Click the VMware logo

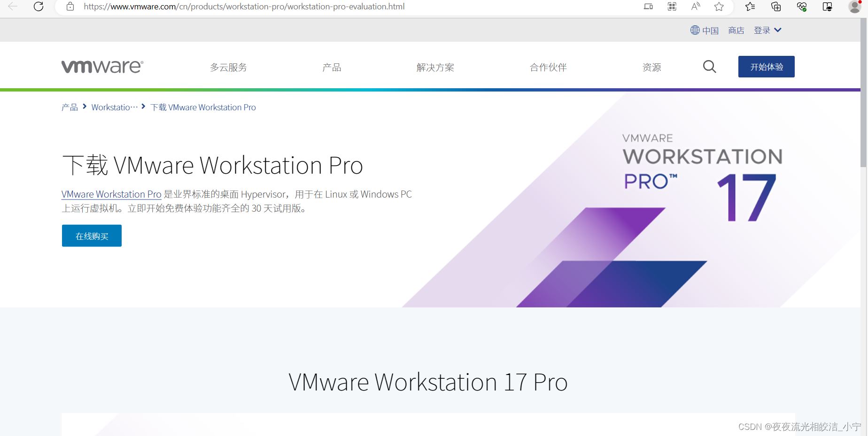click(102, 67)
